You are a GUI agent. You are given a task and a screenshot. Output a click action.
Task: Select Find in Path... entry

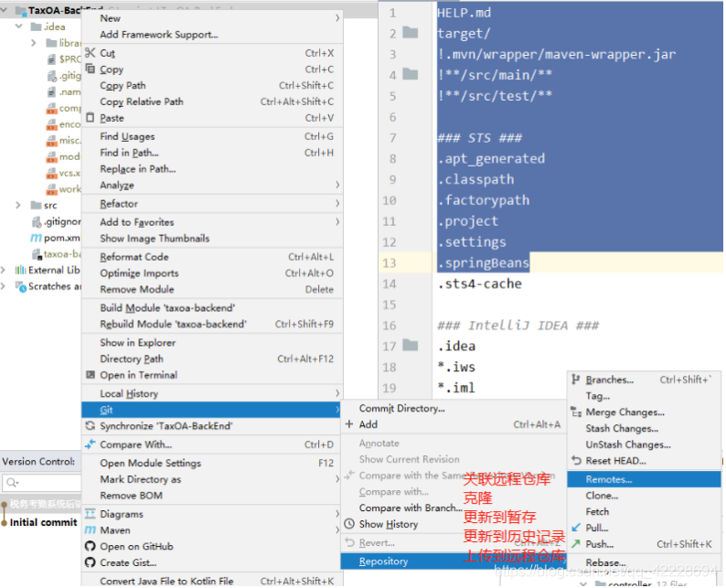(212, 153)
